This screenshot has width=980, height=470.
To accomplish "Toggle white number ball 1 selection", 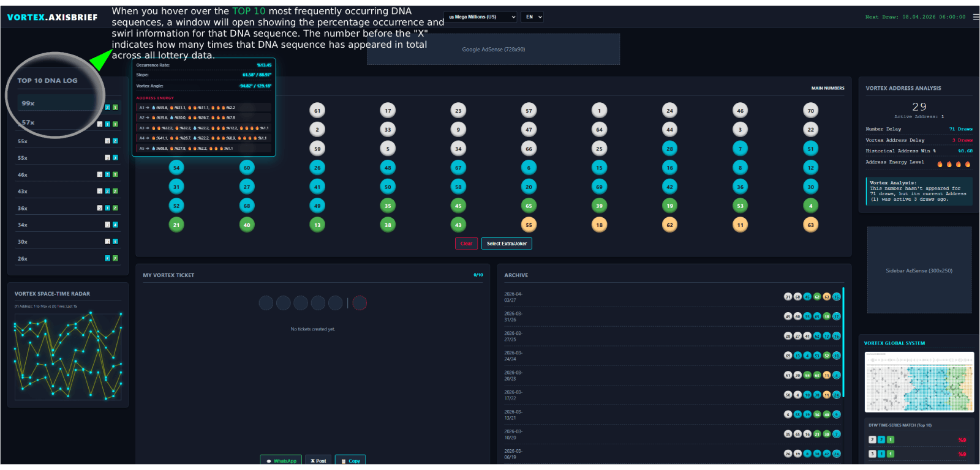I will pyautogui.click(x=599, y=111).
